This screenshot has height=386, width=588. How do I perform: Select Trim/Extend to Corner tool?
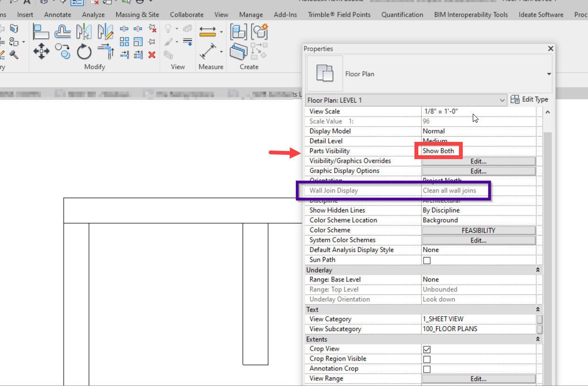pos(106,52)
